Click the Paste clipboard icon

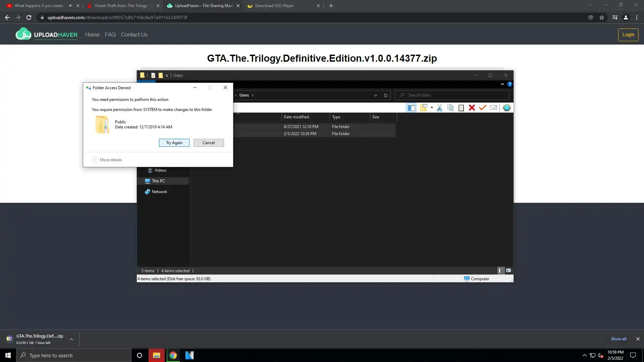tap(461, 108)
